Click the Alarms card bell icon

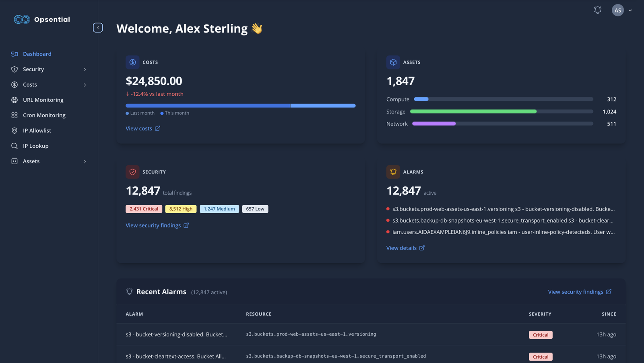[x=393, y=172]
